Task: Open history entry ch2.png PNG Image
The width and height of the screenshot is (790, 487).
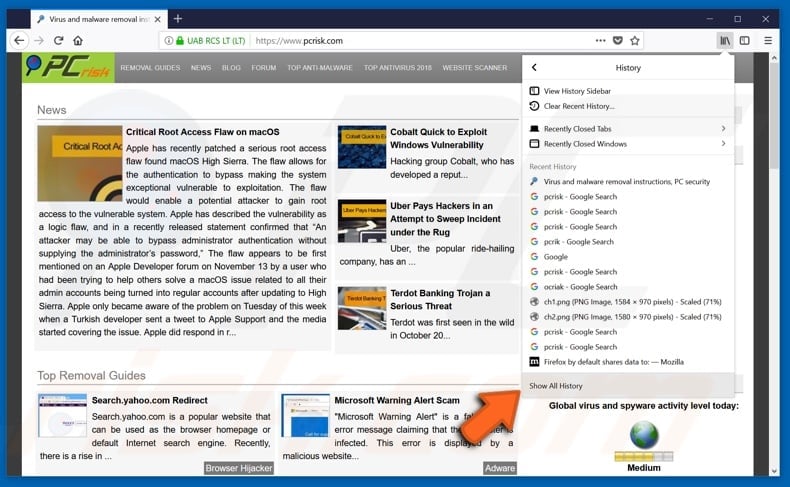Action: (x=628, y=317)
